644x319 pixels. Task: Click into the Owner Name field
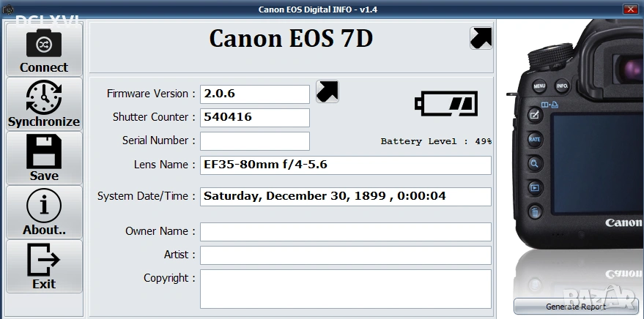point(345,232)
